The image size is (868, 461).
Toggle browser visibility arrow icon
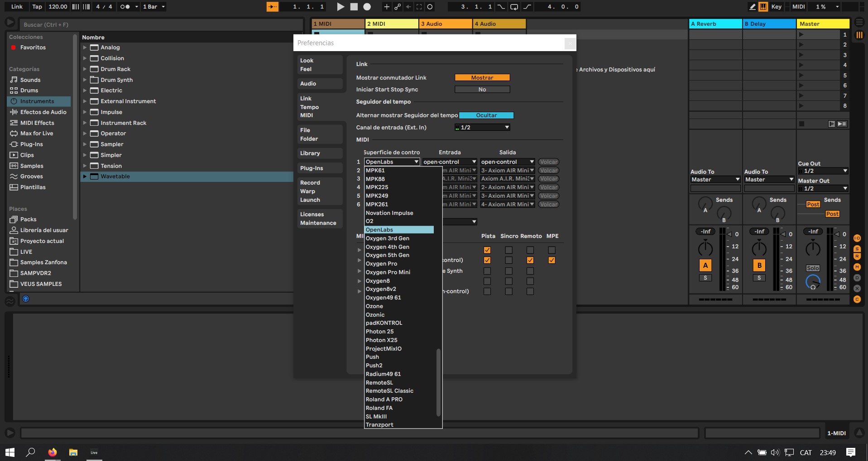point(10,22)
